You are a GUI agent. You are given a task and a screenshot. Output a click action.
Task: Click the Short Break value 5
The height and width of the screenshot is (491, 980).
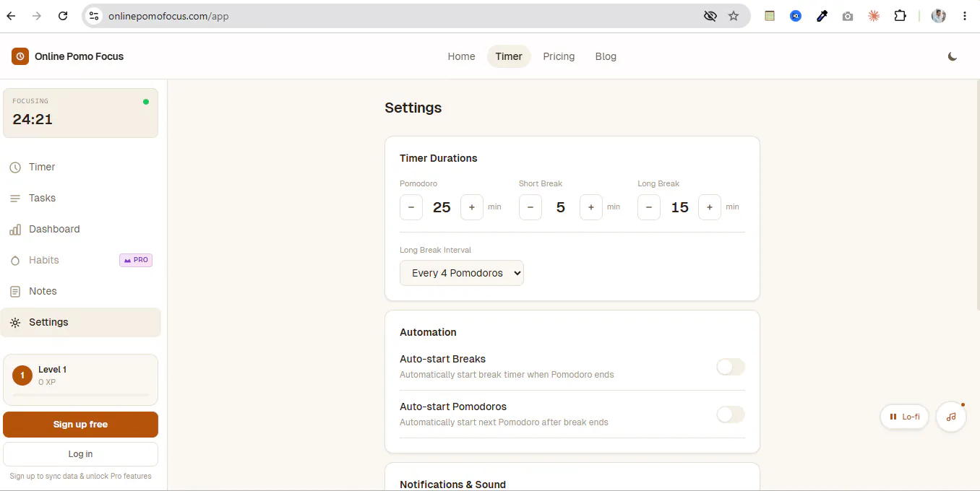coord(561,207)
